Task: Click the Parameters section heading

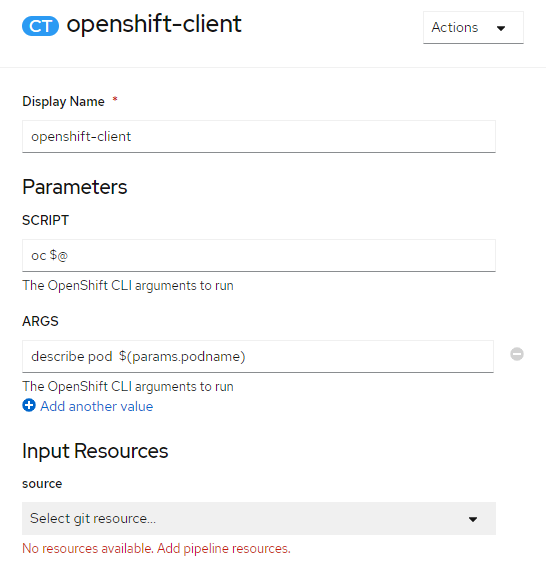Action: tap(74, 187)
